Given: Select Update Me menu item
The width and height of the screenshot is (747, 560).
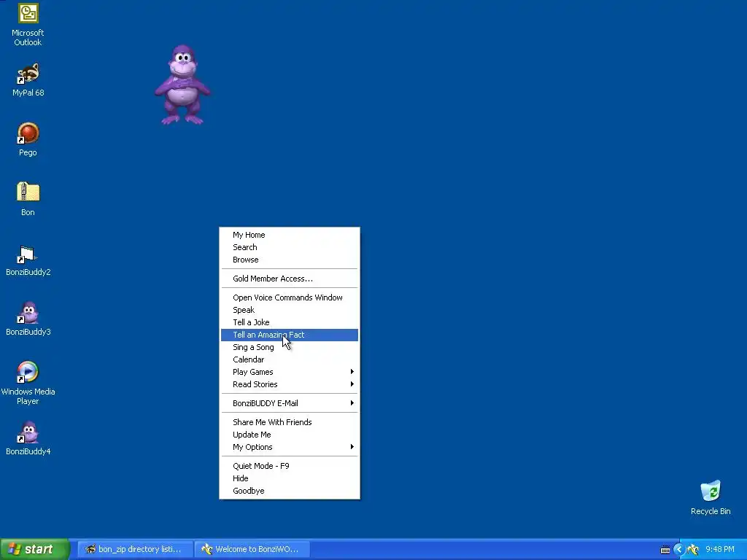Looking at the screenshot, I should point(289,435).
